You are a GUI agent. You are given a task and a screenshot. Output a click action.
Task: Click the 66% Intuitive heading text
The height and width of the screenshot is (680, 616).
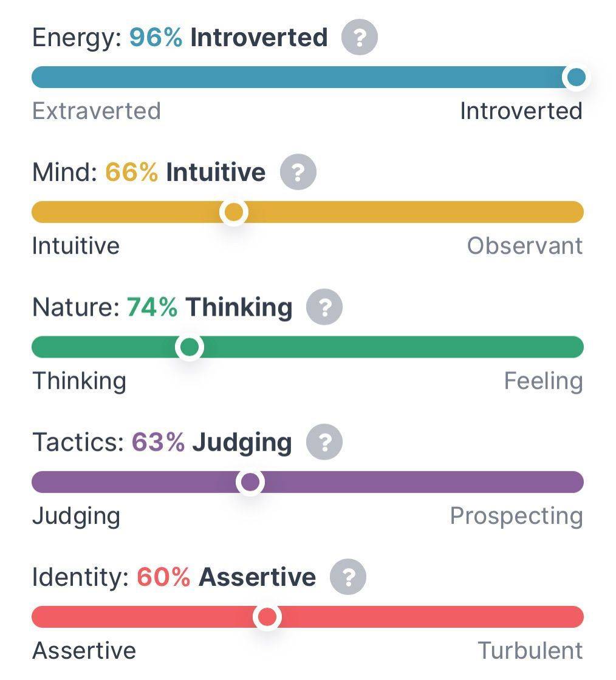(x=185, y=172)
